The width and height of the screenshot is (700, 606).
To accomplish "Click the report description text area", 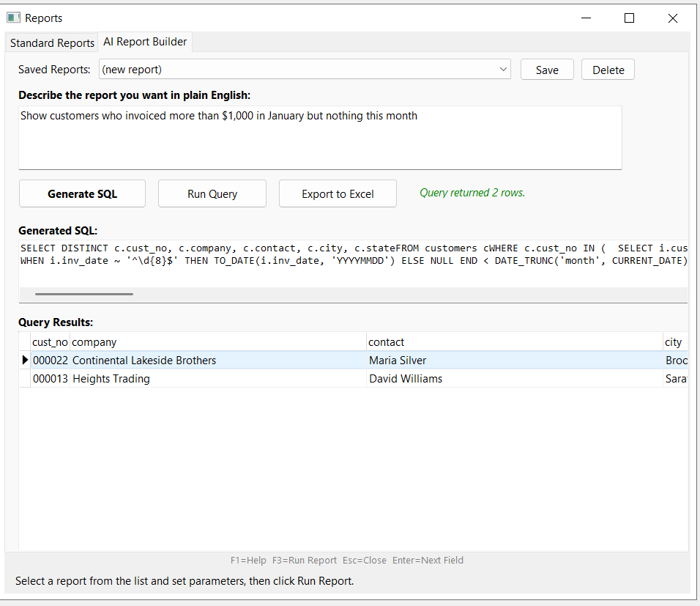I will pyautogui.click(x=320, y=138).
